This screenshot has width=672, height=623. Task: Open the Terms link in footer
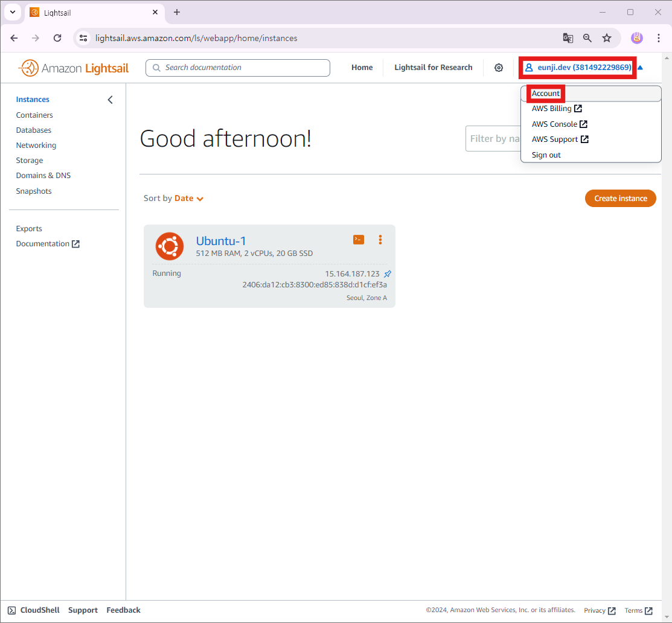coord(639,610)
